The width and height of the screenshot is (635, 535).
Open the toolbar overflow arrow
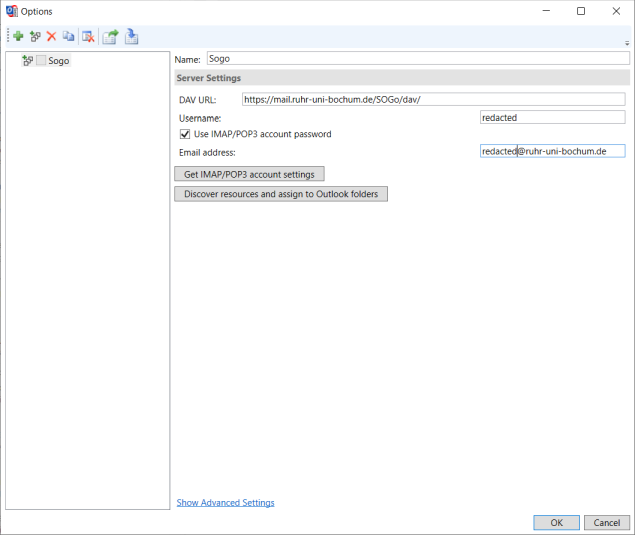[627, 43]
